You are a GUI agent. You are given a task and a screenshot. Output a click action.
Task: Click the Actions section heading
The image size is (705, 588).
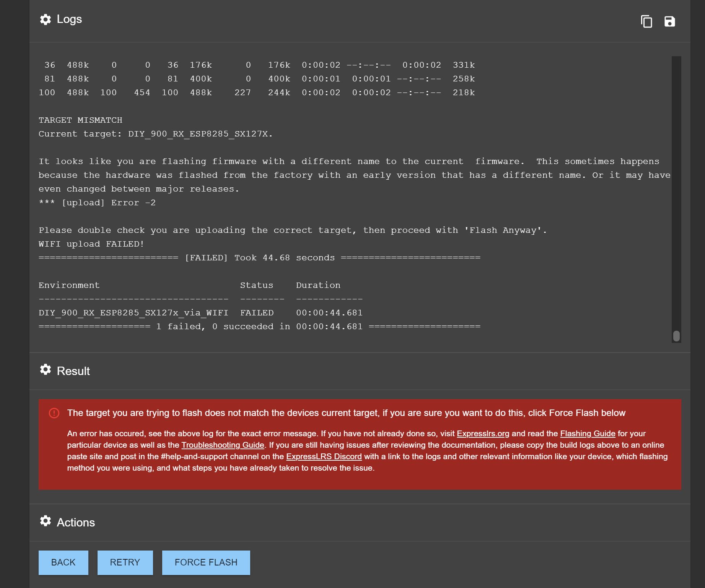click(76, 522)
